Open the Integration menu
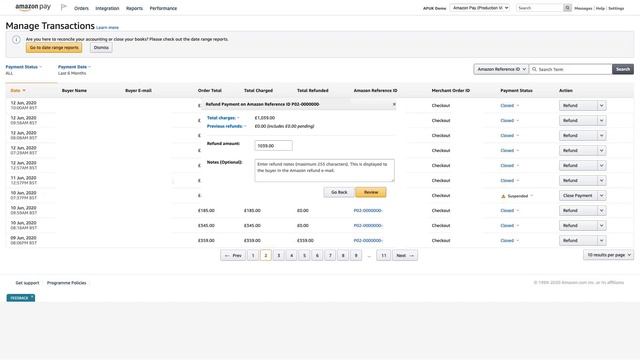 (x=107, y=8)
